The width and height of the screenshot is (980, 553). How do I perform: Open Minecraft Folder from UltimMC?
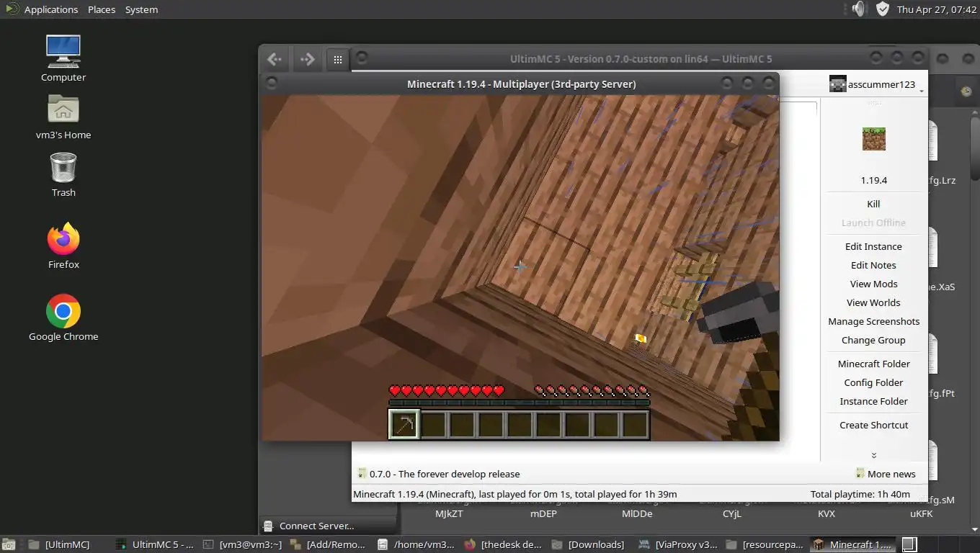coord(873,364)
